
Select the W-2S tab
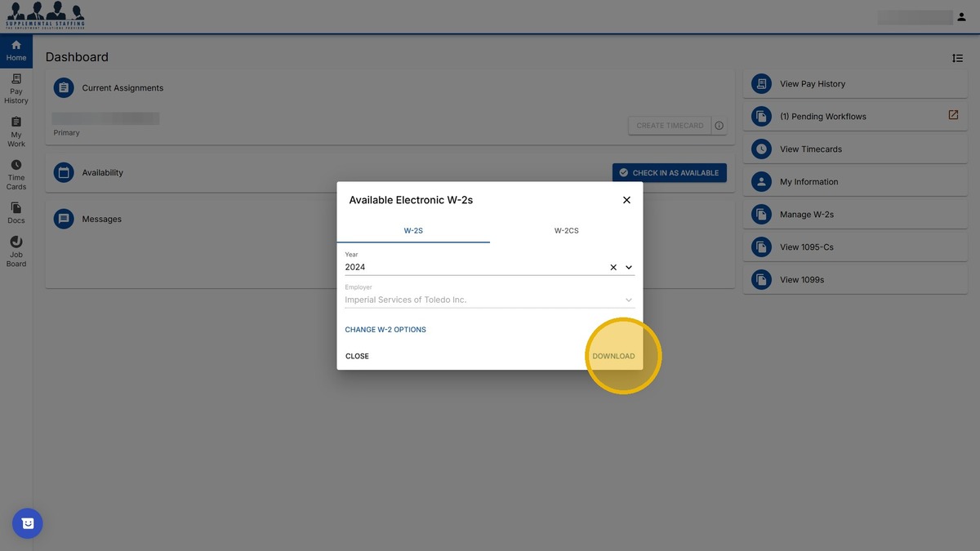tap(413, 231)
